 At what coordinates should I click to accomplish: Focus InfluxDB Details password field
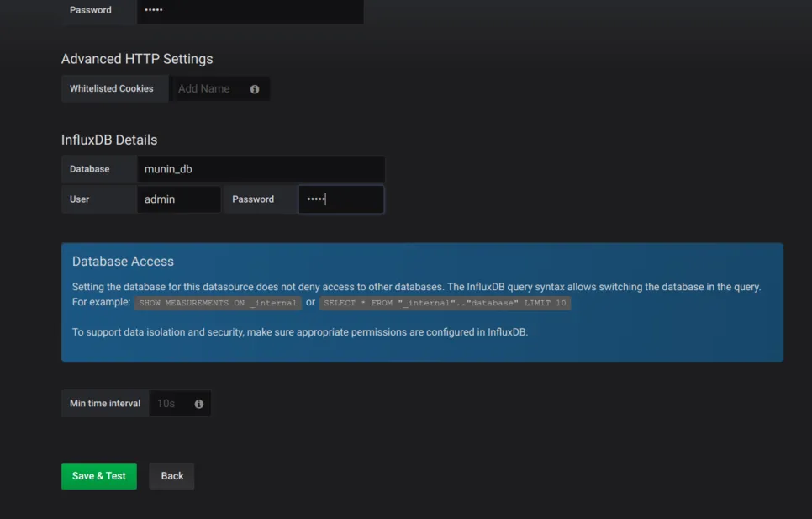click(341, 199)
